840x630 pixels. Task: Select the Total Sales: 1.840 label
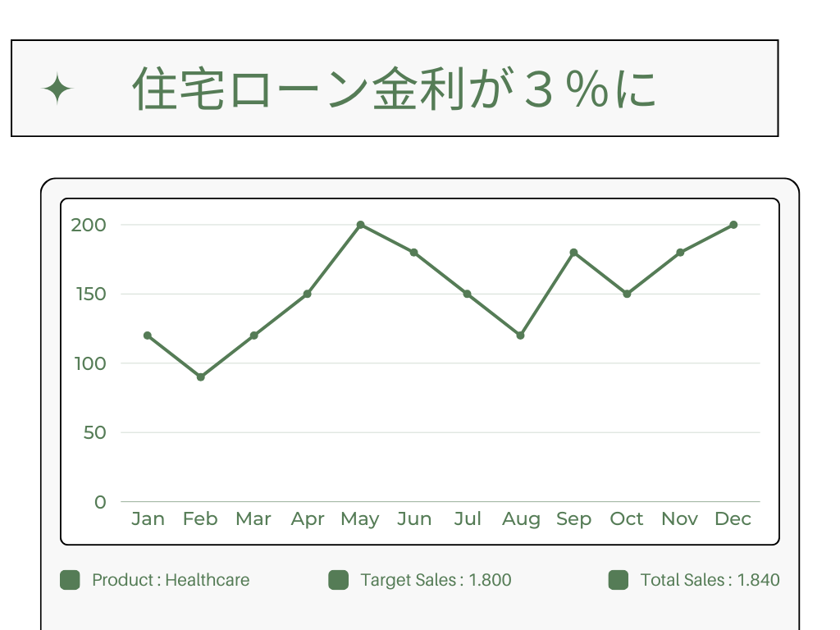710,580
